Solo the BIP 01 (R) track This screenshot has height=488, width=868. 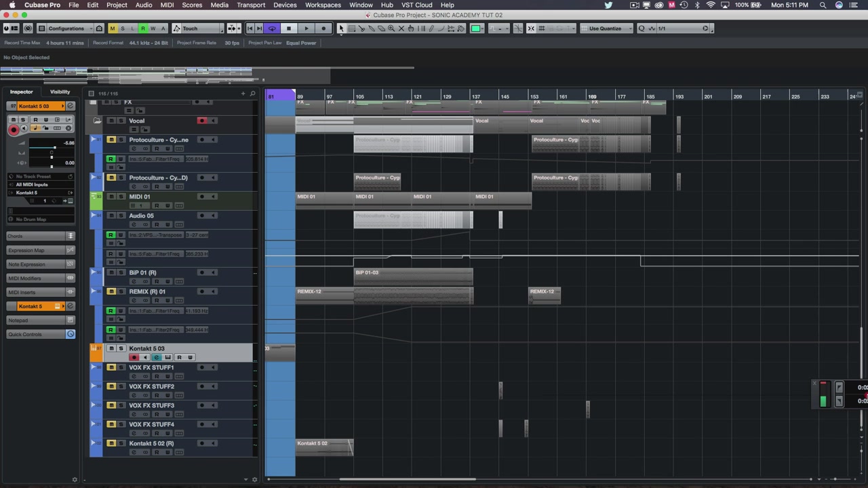click(121, 272)
